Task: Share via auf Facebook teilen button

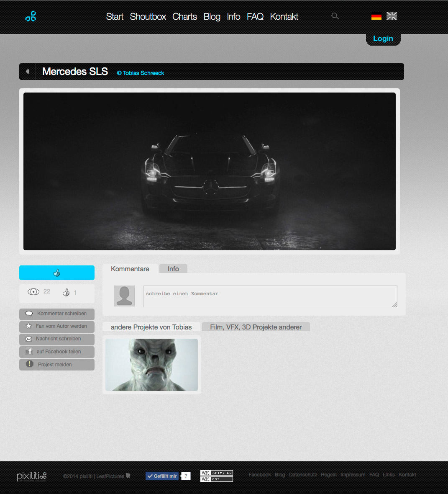Action: click(56, 352)
